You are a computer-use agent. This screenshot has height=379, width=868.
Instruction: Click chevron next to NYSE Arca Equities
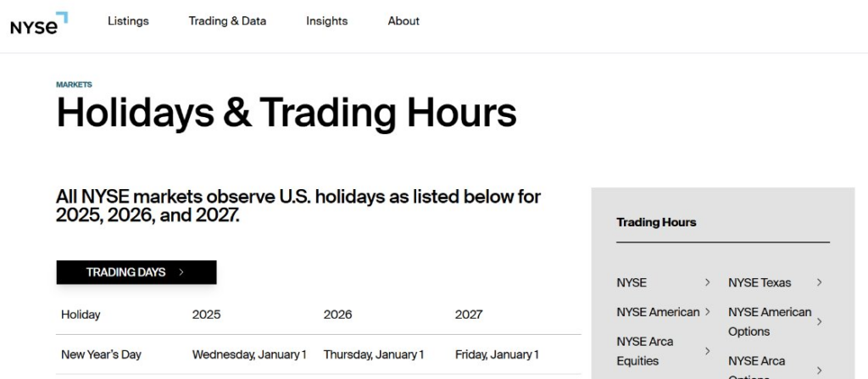click(x=707, y=351)
